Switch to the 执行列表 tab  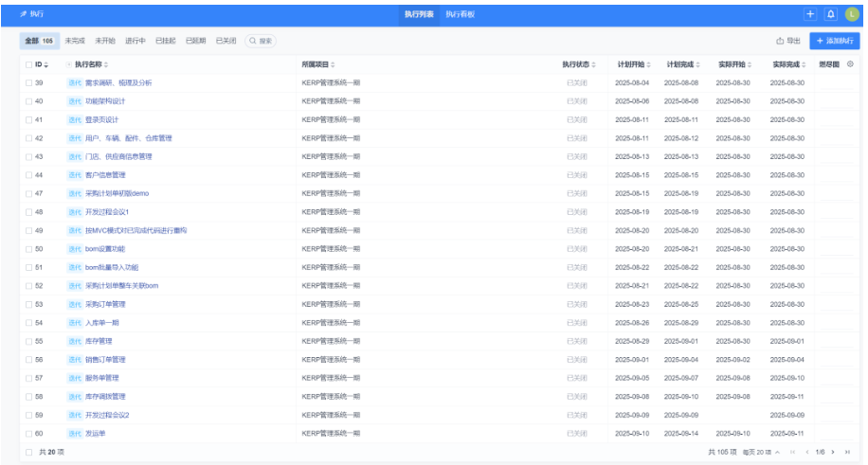(x=419, y=14)
